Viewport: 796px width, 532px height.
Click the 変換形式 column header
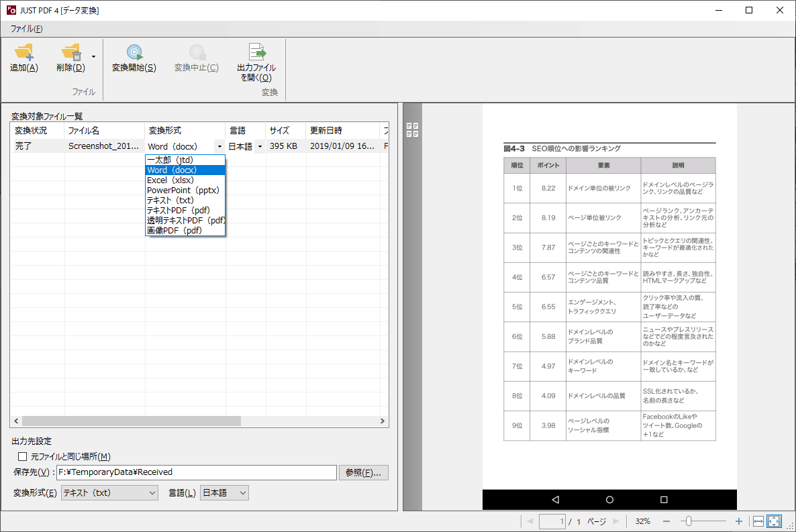click(185, 130)
